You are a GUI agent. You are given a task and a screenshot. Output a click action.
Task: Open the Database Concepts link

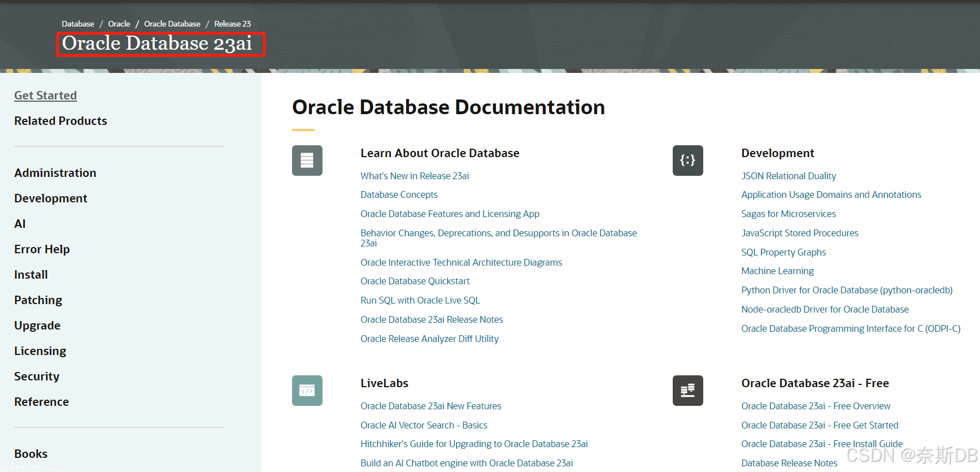pyautogui.click(x=399, y=194)
